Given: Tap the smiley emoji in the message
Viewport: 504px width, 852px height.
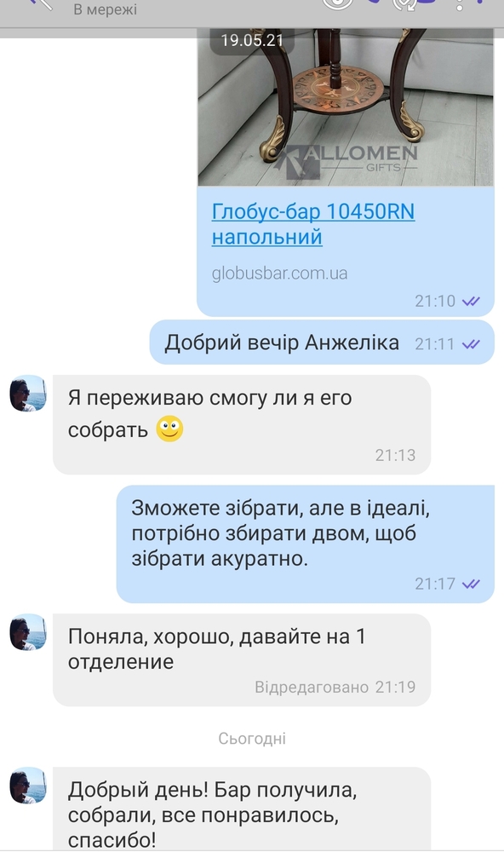Looking at the screenshot, I should pos(169,429).
